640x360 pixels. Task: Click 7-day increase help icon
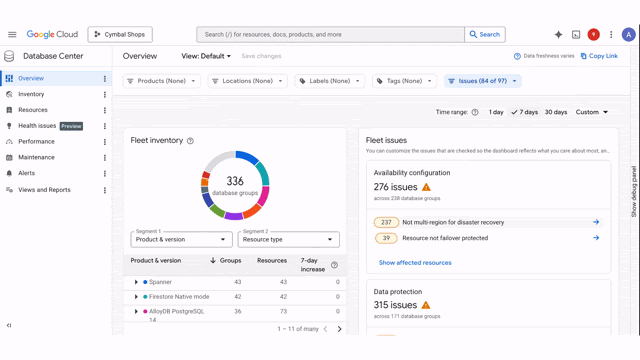click(x=334, y=265)
